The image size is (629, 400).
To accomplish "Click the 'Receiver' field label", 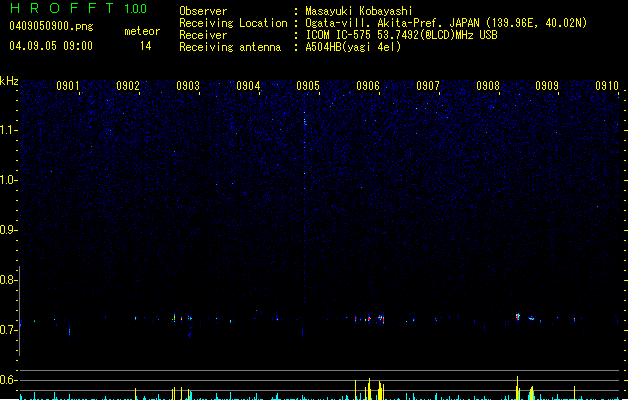I will [x=203, y=35].
